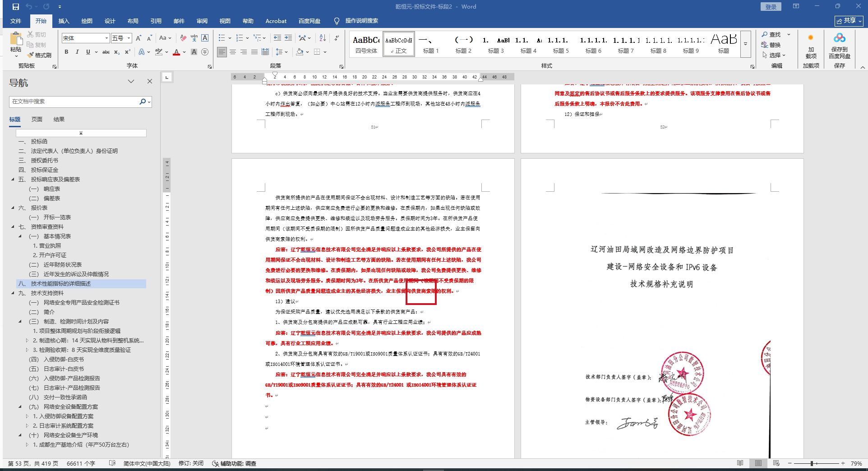Image resolution: width=868 pixels, height=471 pixels.
Task: Toggle bold formatting
Action: 66,52
